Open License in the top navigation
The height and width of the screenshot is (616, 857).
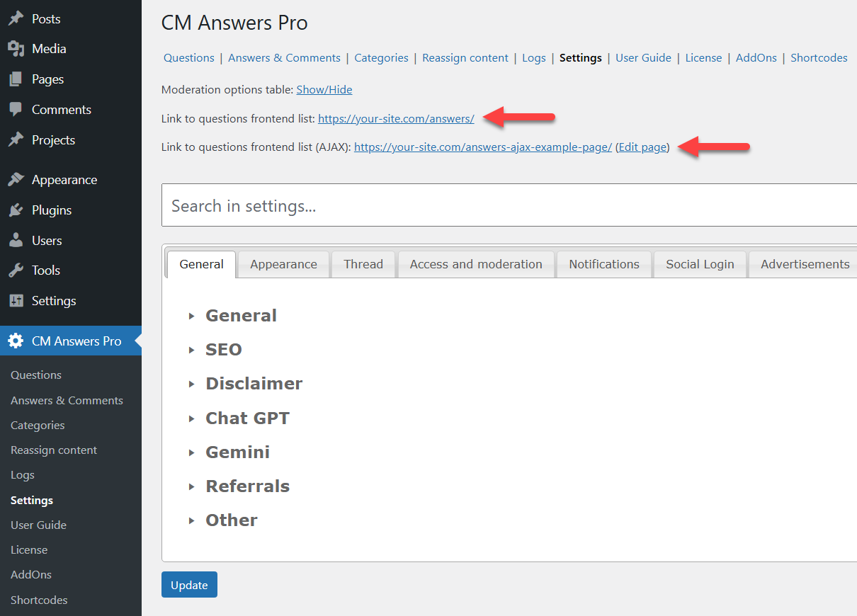point(703,58)
